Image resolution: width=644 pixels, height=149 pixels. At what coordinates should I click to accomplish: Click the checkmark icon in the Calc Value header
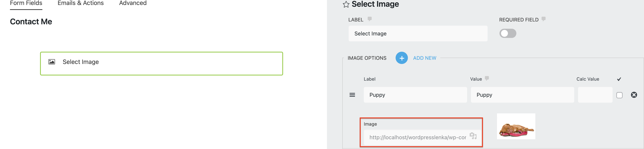(619, 79)
